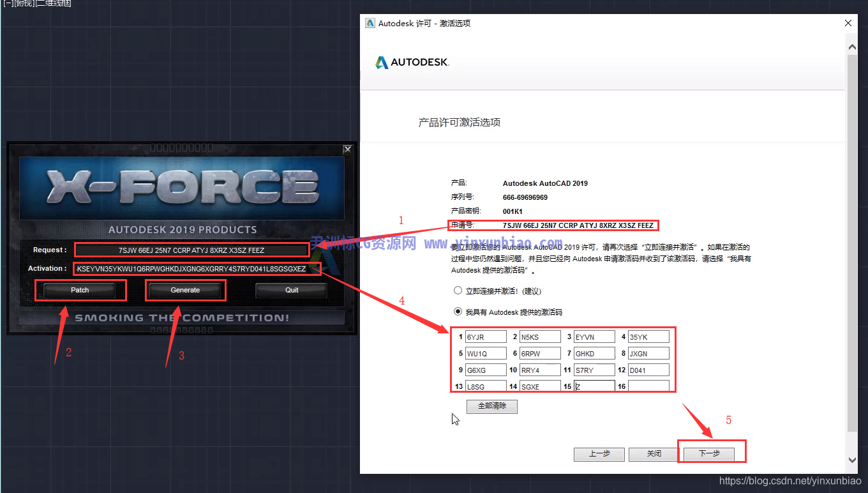This screenshot has height=493, width=868.
Task: Click activation code box 14 containing SGXE
Action: [x=540, y=386]
